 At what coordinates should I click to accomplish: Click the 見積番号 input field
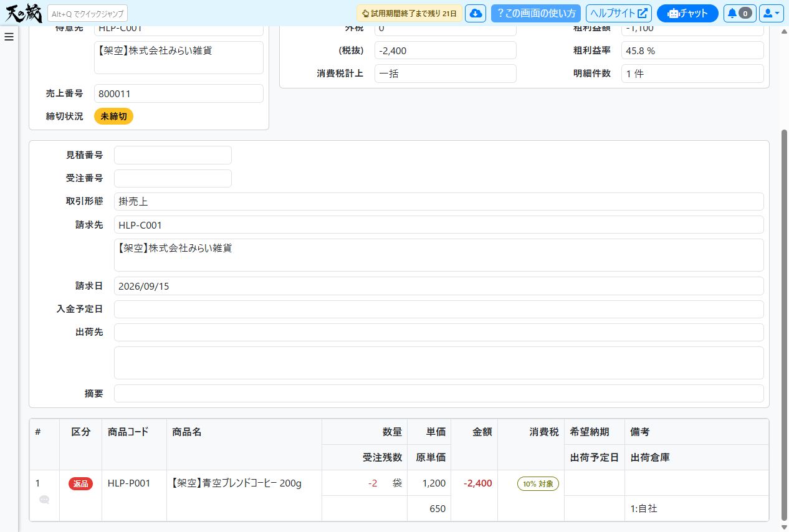(x=173, y=155)
